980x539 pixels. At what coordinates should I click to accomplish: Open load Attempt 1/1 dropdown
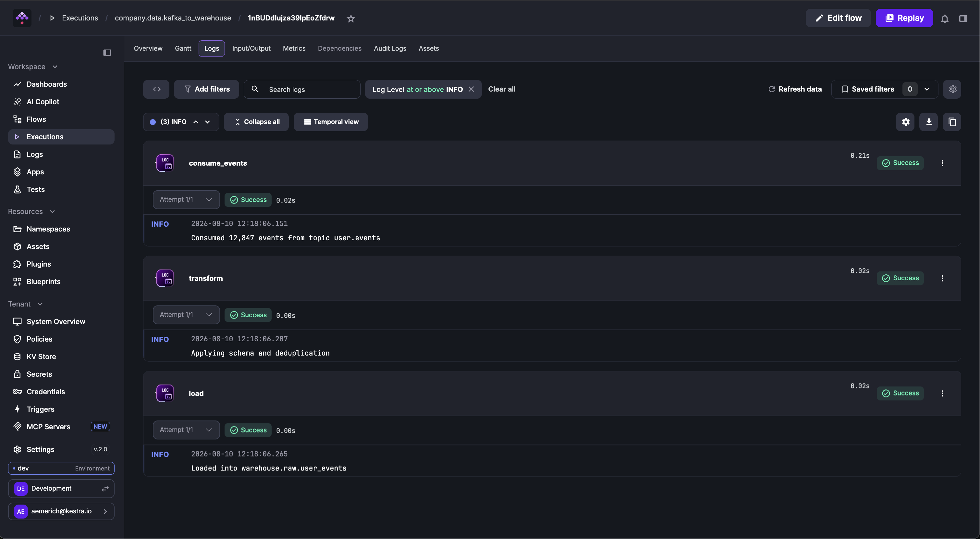coord(186,430)
